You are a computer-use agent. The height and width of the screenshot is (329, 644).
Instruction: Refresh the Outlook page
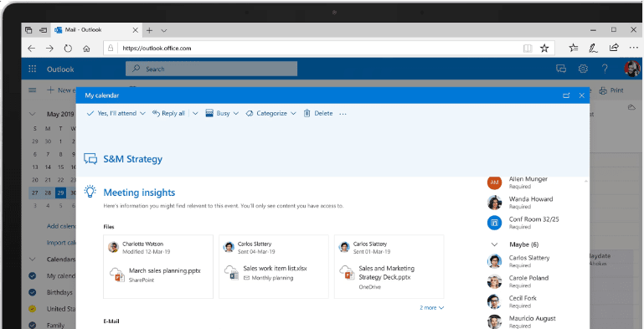pyautogui.click(x=68, y=49)
